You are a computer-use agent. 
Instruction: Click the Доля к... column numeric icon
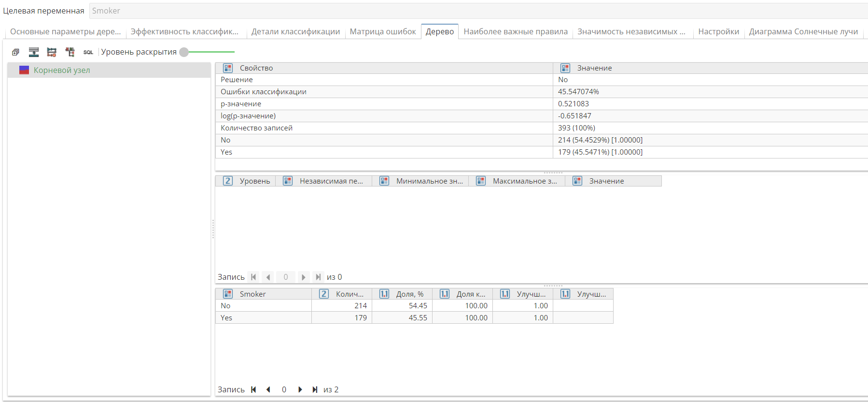click(445, 294)
